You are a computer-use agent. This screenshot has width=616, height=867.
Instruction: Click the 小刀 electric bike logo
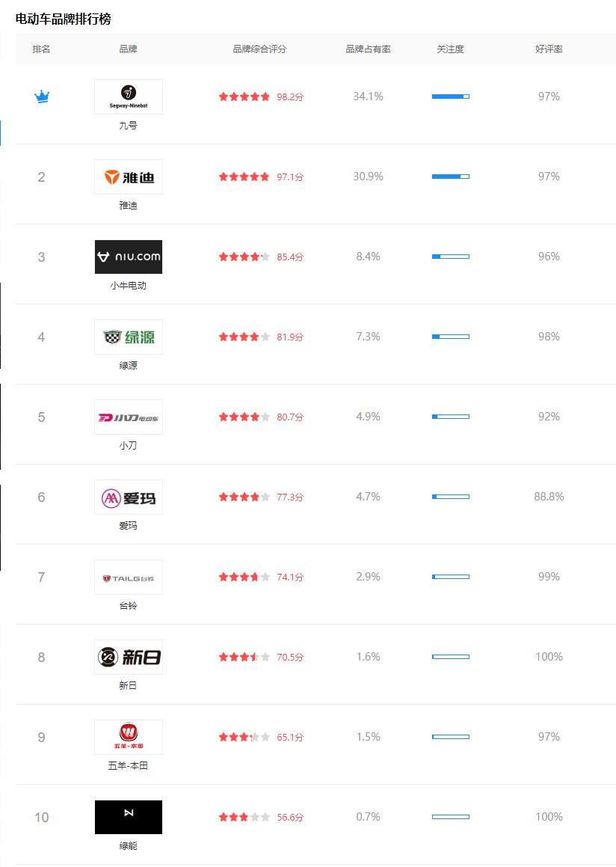point(129,417)
